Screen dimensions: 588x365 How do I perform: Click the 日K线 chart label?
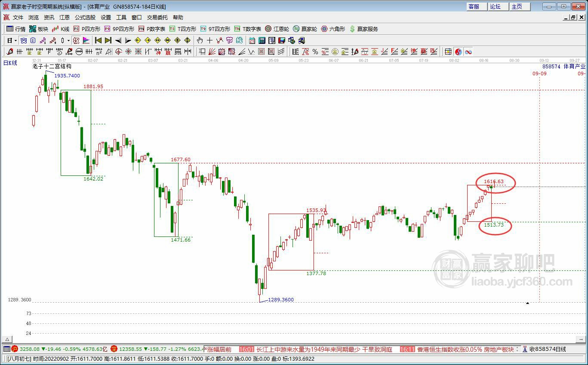10,63
